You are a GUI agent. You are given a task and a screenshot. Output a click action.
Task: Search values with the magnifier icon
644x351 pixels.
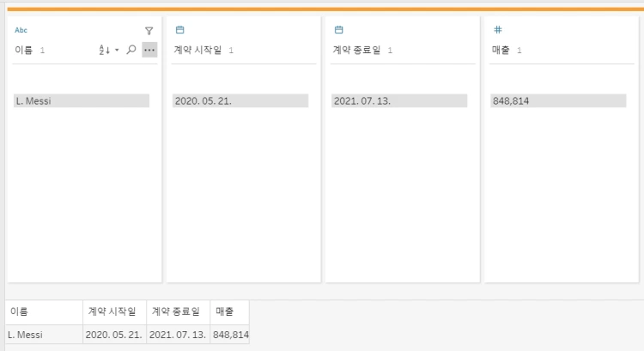pyautogui.click(x=131, y=50)
